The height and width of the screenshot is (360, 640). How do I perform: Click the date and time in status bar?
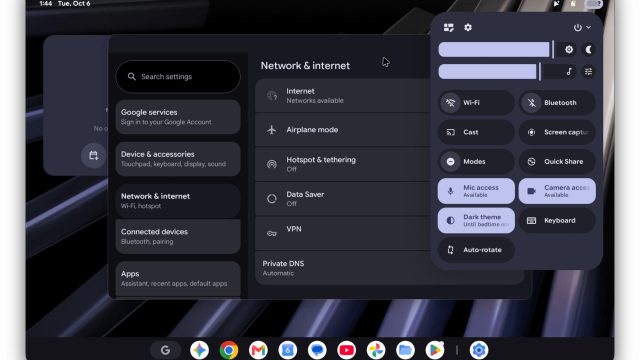(65, 4)
